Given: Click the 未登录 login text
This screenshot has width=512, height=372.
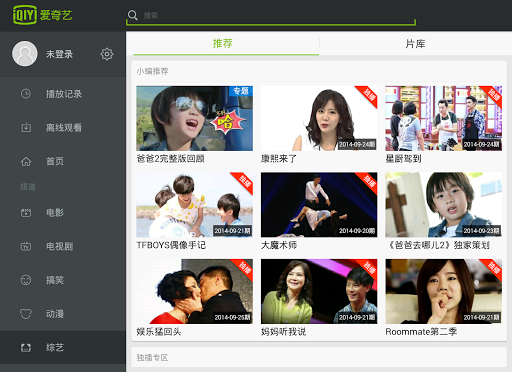Looking at the screenshot, I should tap(59, 54).
